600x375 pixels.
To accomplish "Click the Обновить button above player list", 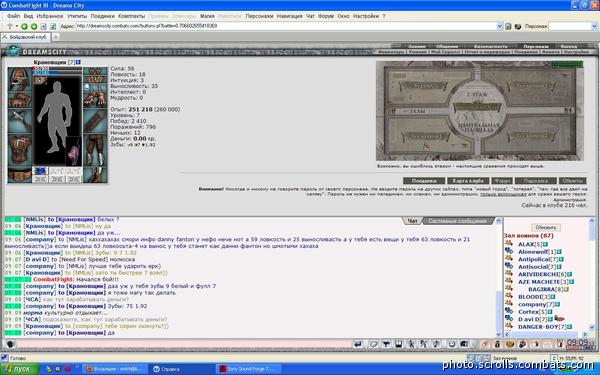I will click(546, 227).
